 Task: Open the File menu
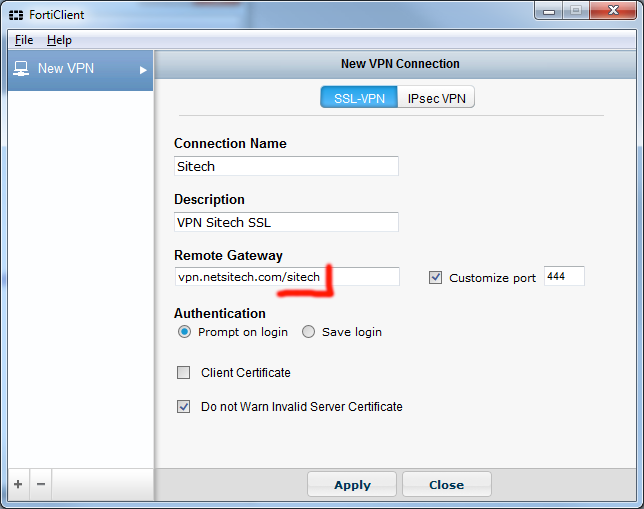pyautogui.click(x=24, y=40)
